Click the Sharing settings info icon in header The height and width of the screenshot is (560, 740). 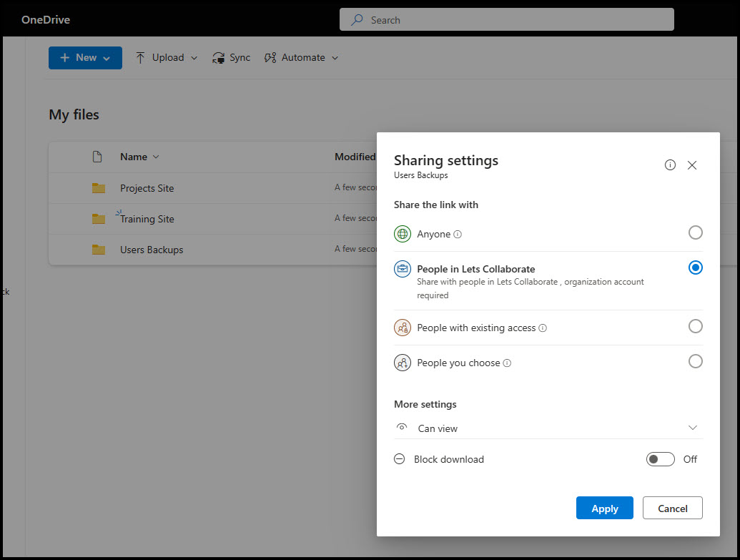670,165
